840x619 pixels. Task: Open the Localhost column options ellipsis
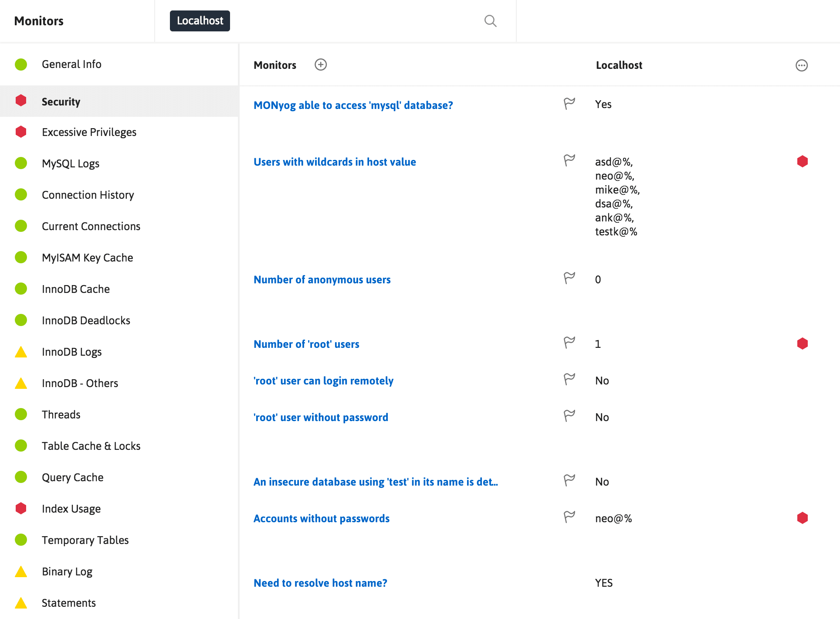801,65
